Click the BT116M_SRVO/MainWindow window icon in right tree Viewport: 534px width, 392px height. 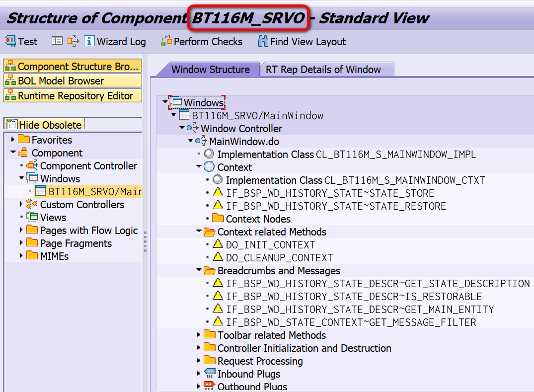184,115
